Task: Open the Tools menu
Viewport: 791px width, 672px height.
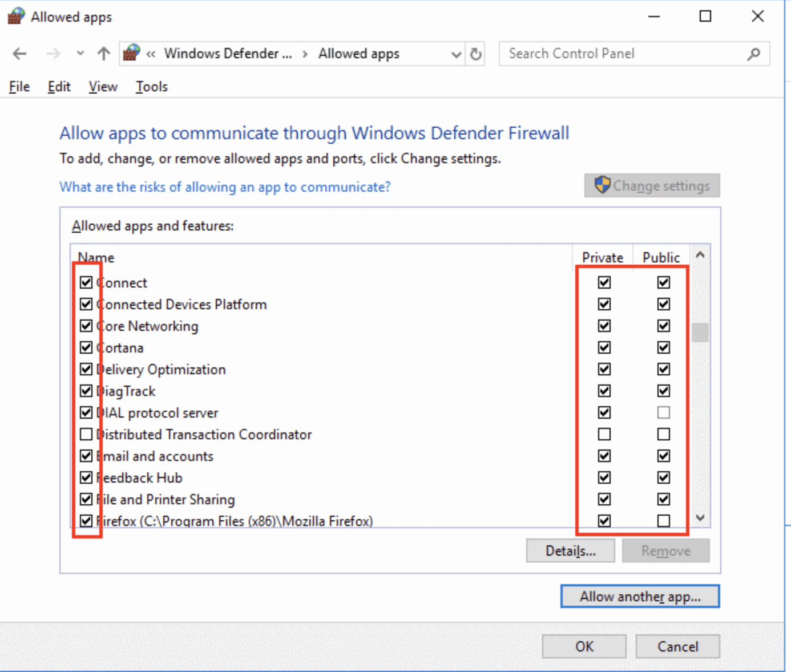Action: (151, 87)
